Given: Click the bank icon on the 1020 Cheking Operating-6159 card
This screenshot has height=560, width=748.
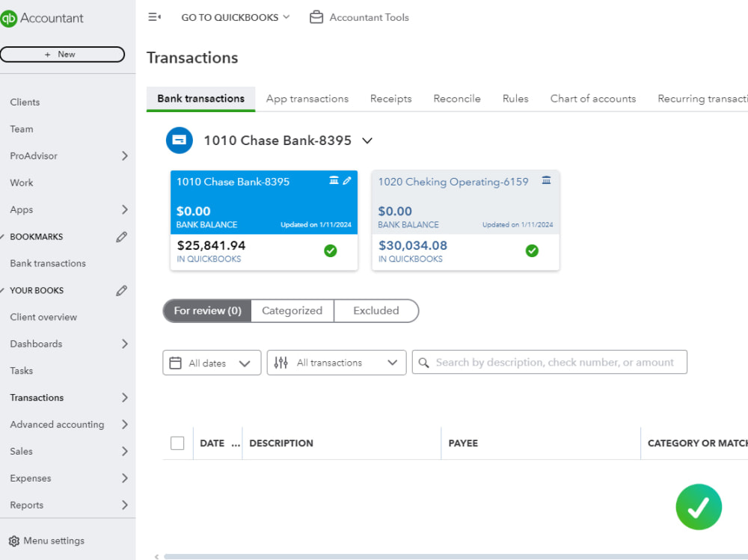Looking at the screenshot, I should point(546,180).
